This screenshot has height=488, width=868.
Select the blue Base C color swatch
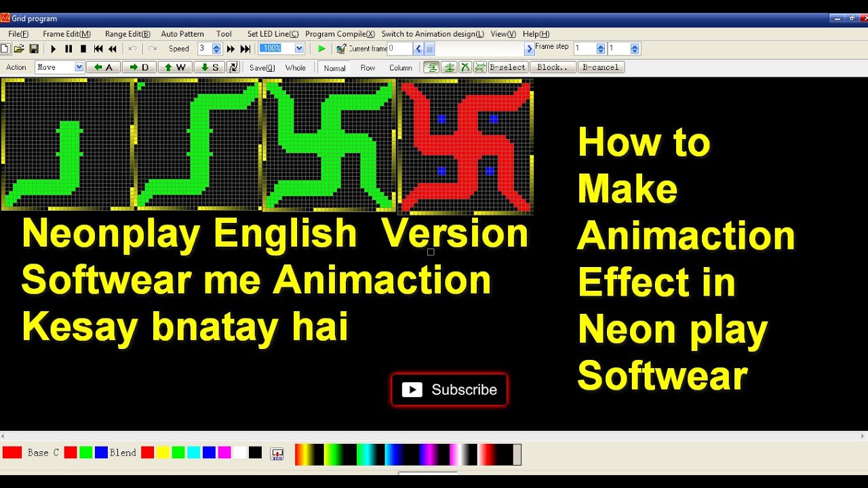point(101,453)
